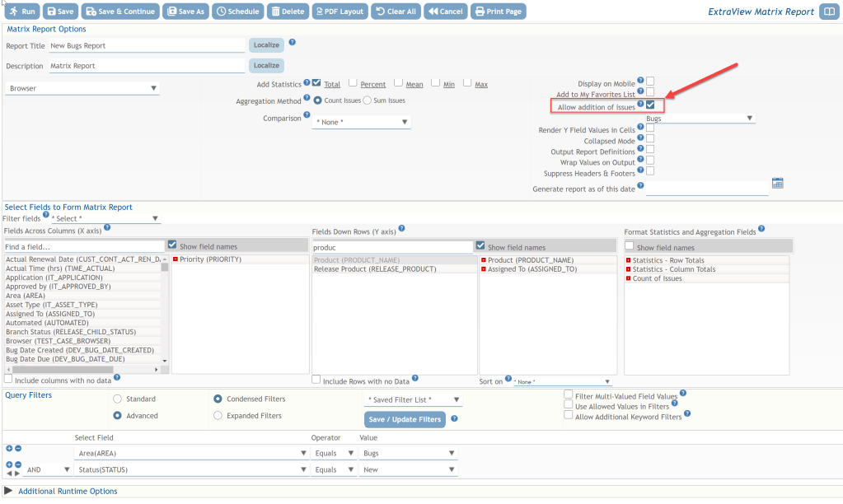Remove the Status filter row with minus icon
This screenshot has height=504, width=843.
coord(18,464)
